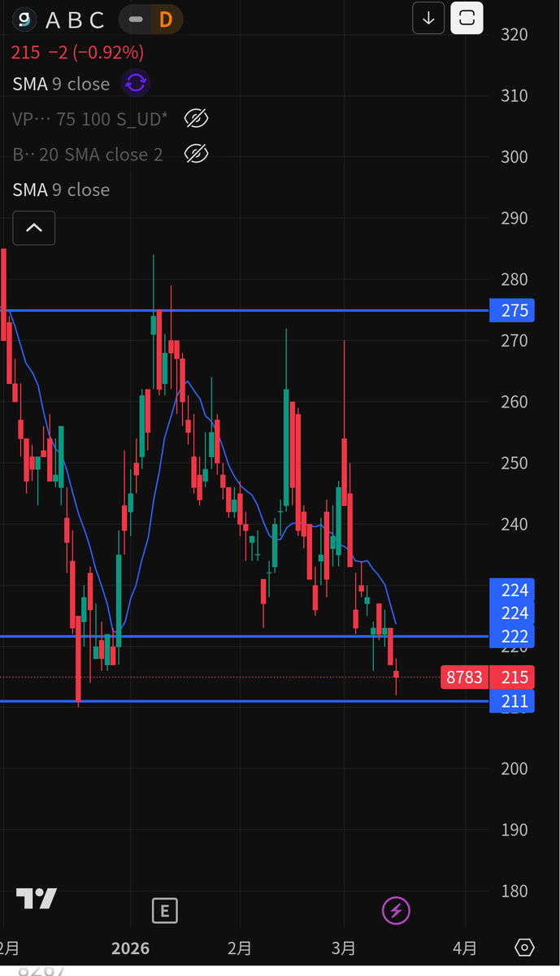Select the 222 horizontal line price label
Image resolution: width=560 pixels, height=976 pixels.
pyautogui.click(x=512, y=636)
